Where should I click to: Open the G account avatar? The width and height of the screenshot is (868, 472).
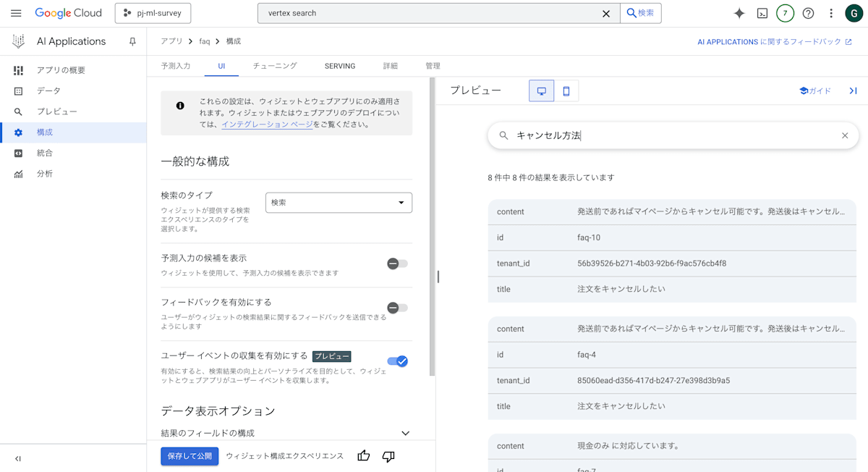click(x=853, y=13)
